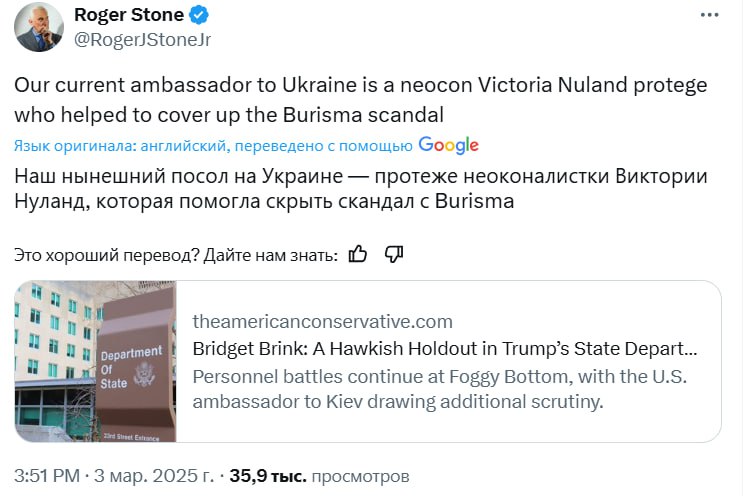Click the Roger Stone display name
This screenshot has height=496, width=745.
pos(129,16)
